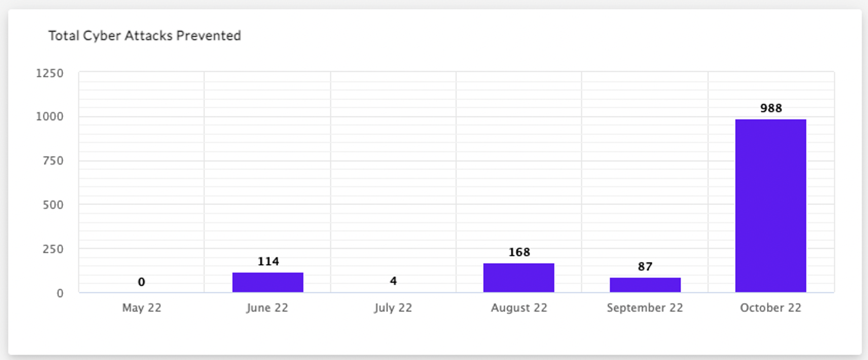The height and width of the screenshot is (360, 868).
Task: Select the 87 data label
Action: tap(645, 266)
